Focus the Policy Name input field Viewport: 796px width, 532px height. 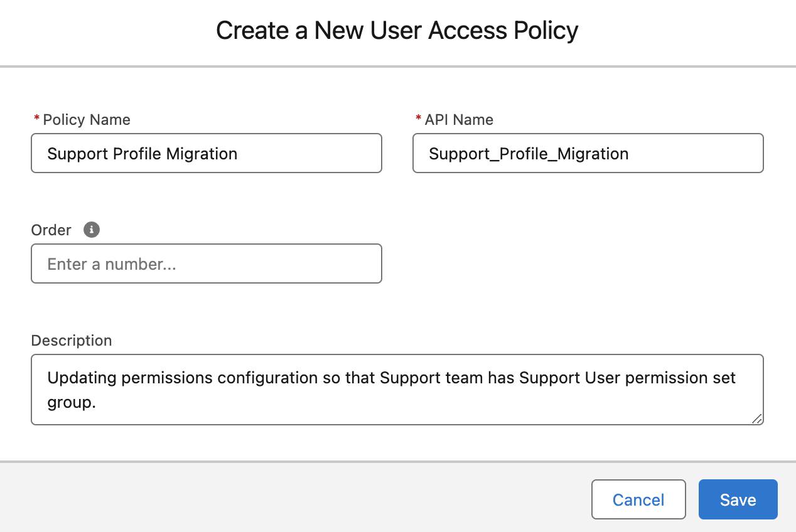(207, 153)
